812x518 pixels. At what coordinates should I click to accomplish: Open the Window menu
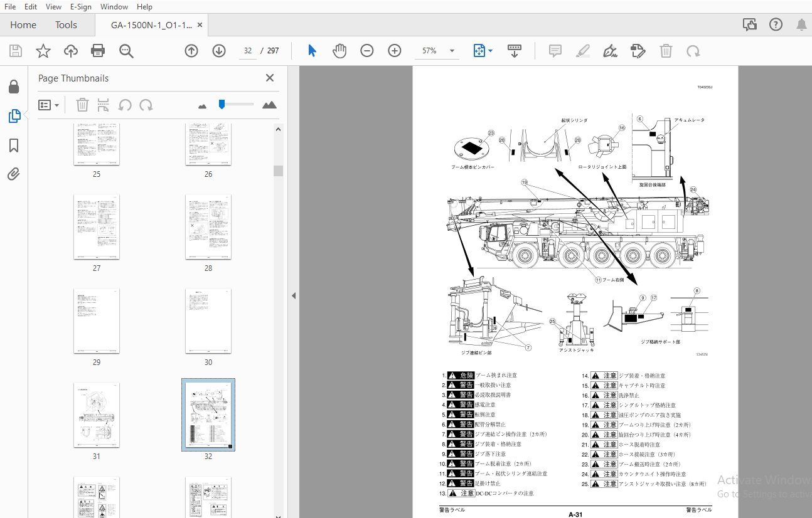pos(114,7)
